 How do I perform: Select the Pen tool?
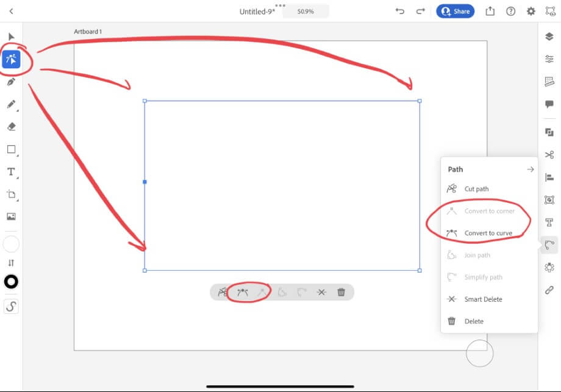(x=11, y=82)
